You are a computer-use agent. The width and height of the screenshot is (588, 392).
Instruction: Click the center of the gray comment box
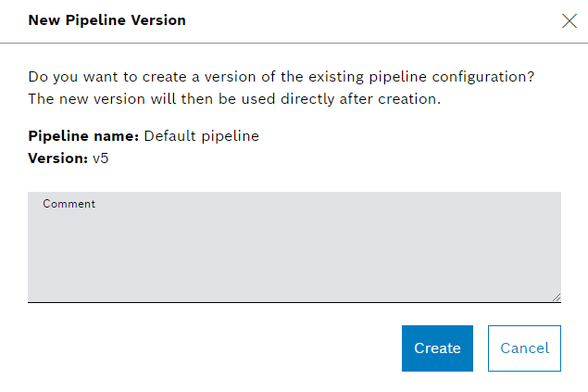tap(294, 247)
